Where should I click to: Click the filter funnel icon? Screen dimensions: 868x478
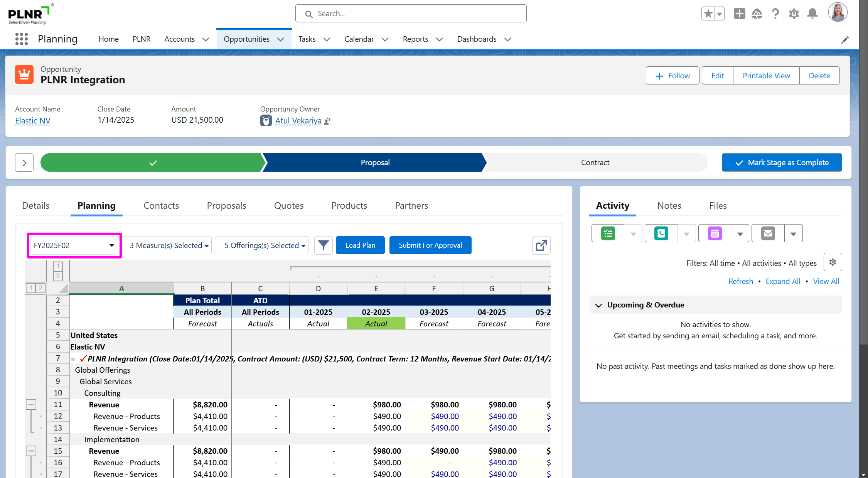coord(323,245)
